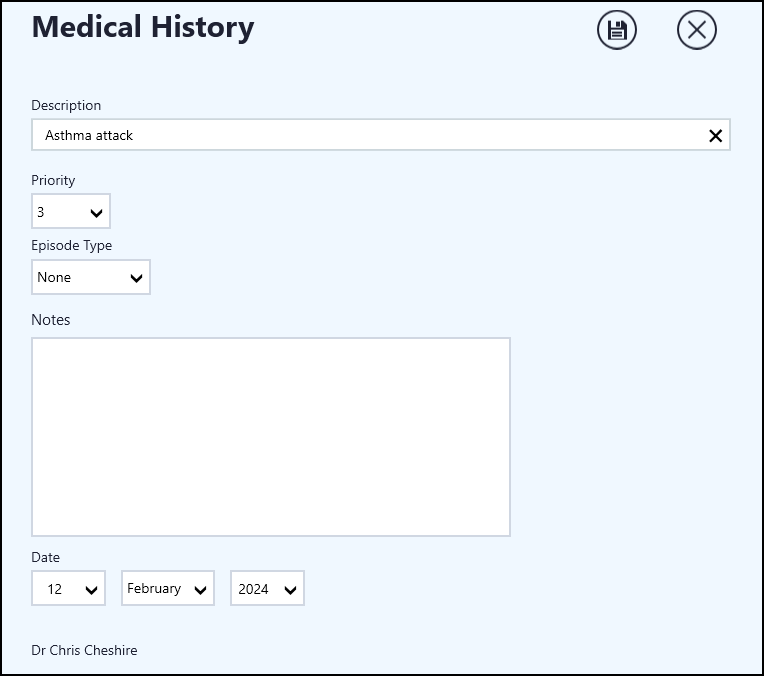Click into the Notes text area
Viewport: 764px width, 676px height.
click(270, 436)
